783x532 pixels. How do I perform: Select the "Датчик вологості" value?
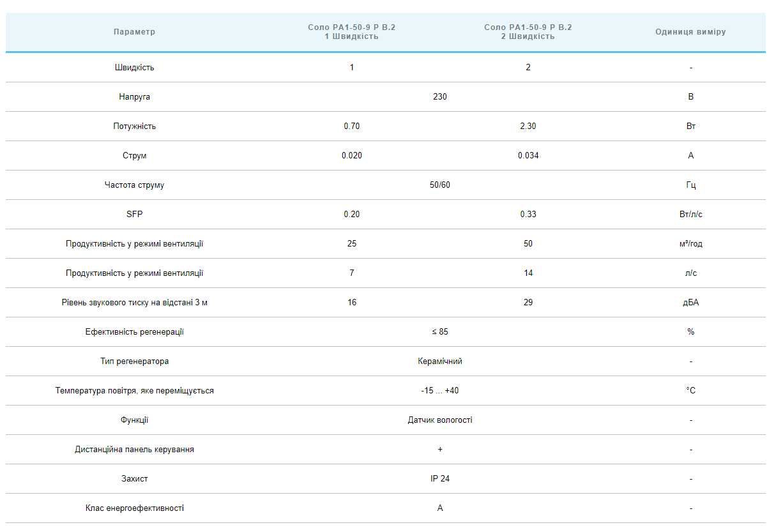[440, 420]
